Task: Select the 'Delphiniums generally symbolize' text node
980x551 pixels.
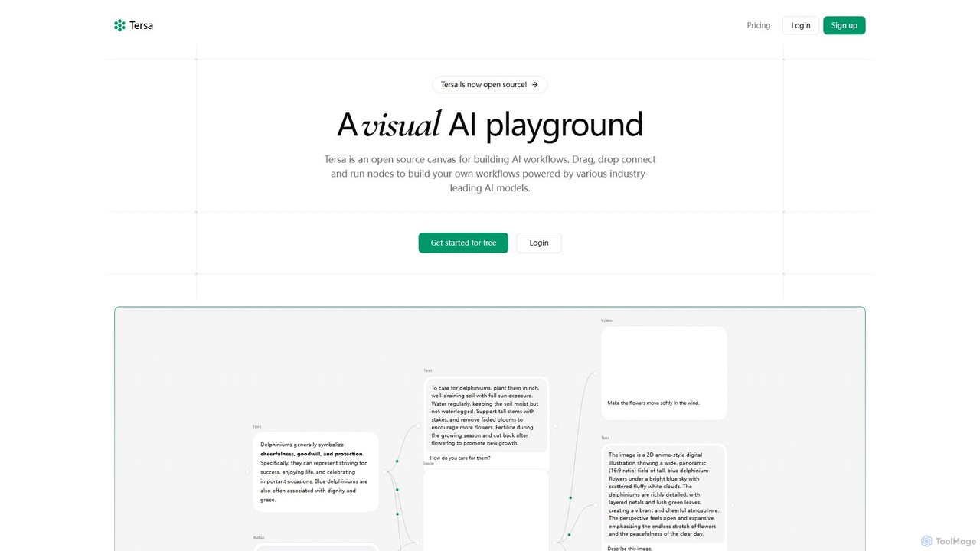Action: tap(315, 472)
